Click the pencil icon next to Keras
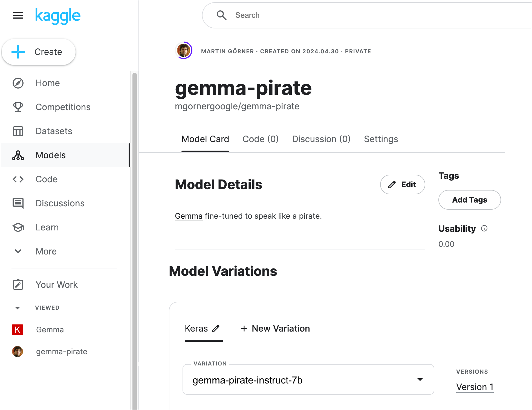 [216, 329]
